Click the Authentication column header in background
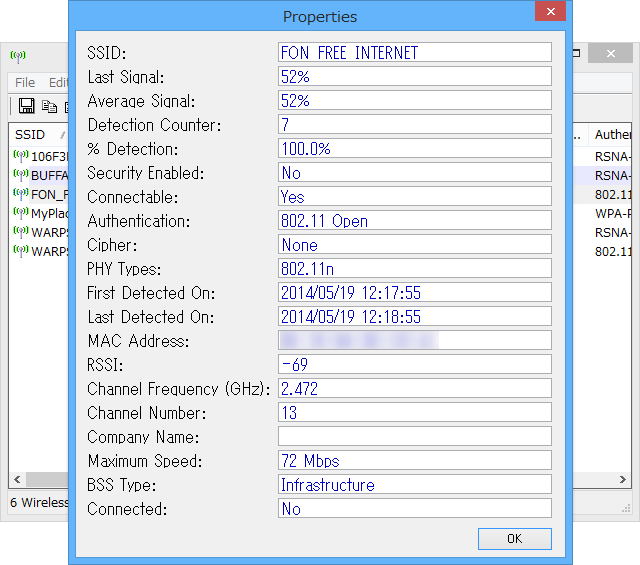The image size is (640, 565). (611, 135)
